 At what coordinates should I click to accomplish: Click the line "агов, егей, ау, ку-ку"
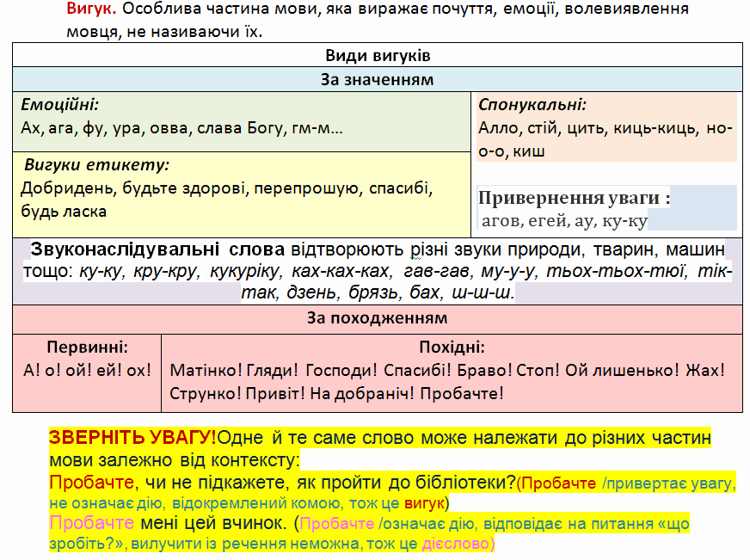[564, 221]
